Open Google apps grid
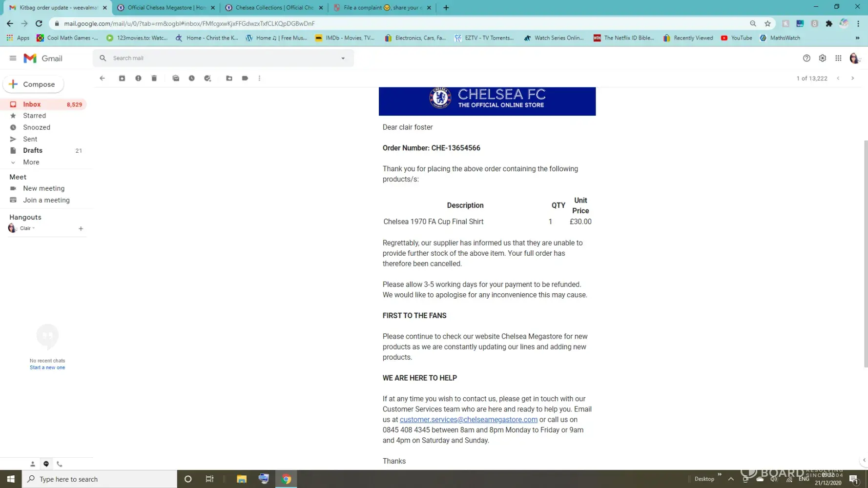Screen dimensions: 868x488 click(x=838, y=58)
